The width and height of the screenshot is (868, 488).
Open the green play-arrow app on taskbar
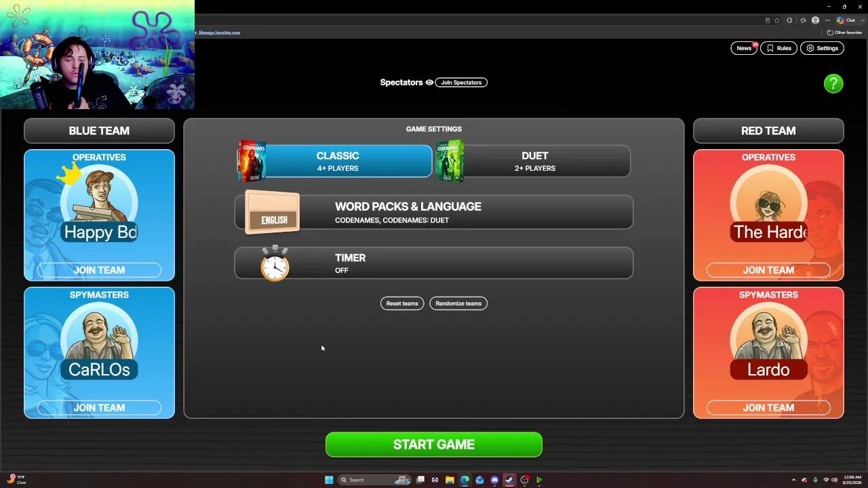pos(539,480)
